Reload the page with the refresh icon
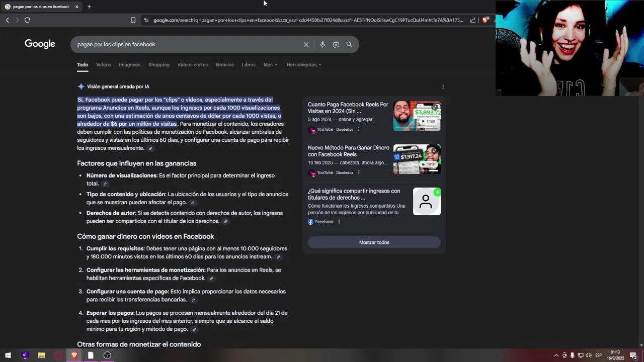Image resolution: width=644 pixels, height=362 pixels. [27, 20]
